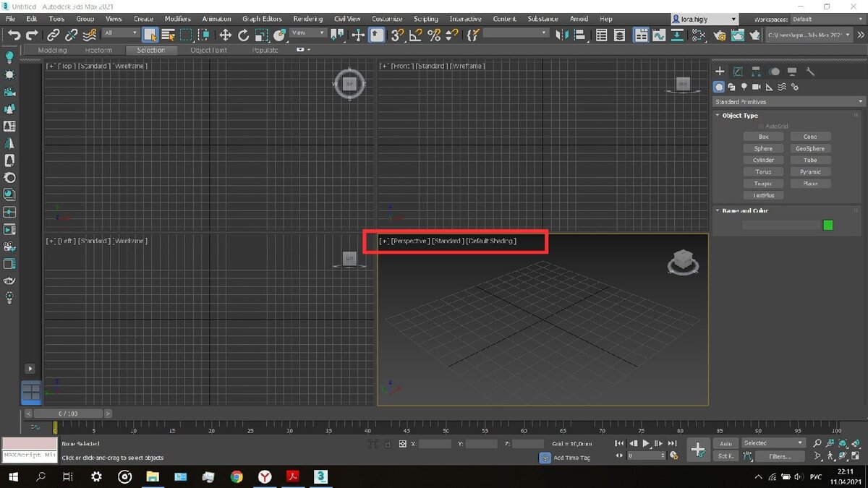Click the Set K. button
Viewport: 868px width, 488px height.
click(726, 456)
